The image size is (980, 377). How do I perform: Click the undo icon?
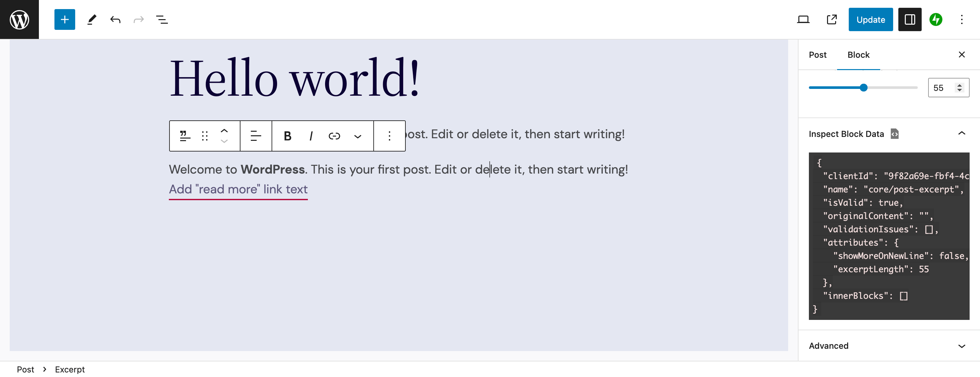tap(115, 19)
